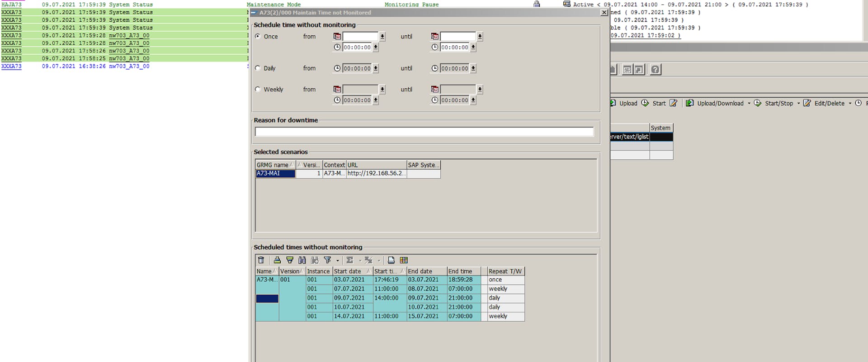Expand the Upload/Download dropdown arrow
The image size is (868, 362).
pyautogui.click(x=749, y=103)
